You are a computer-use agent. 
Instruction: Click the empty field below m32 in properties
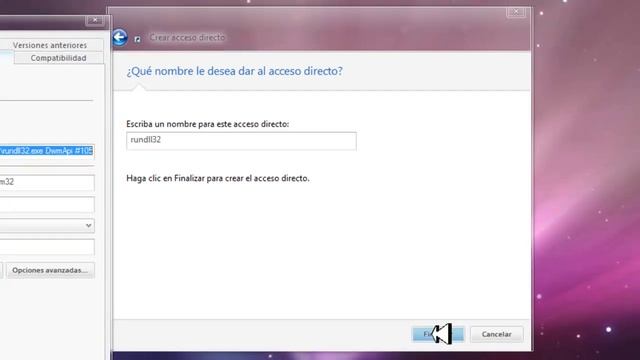pos(47,204)
